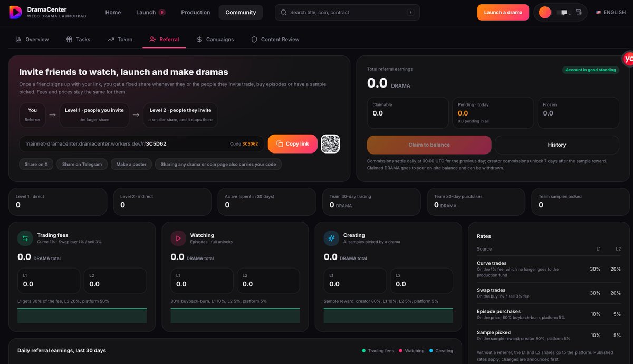Click the red floating widget at right edge
Viewport: 633px width, 364px height.
628,59
